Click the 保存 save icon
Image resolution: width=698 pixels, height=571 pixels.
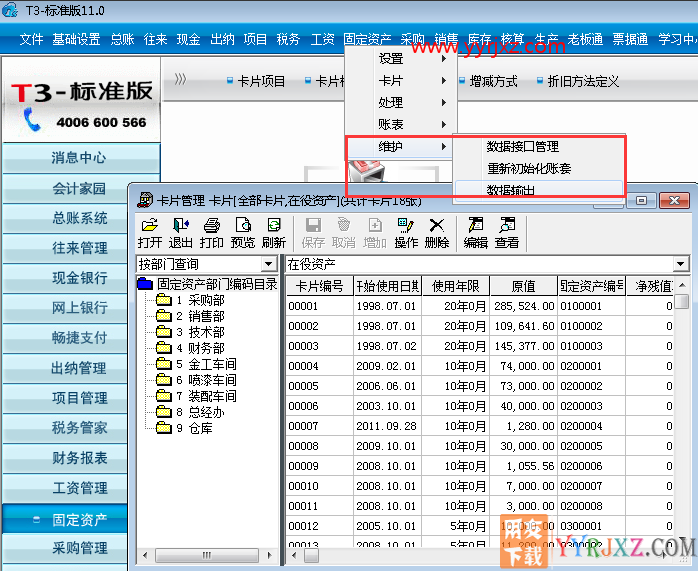point(313,233)
